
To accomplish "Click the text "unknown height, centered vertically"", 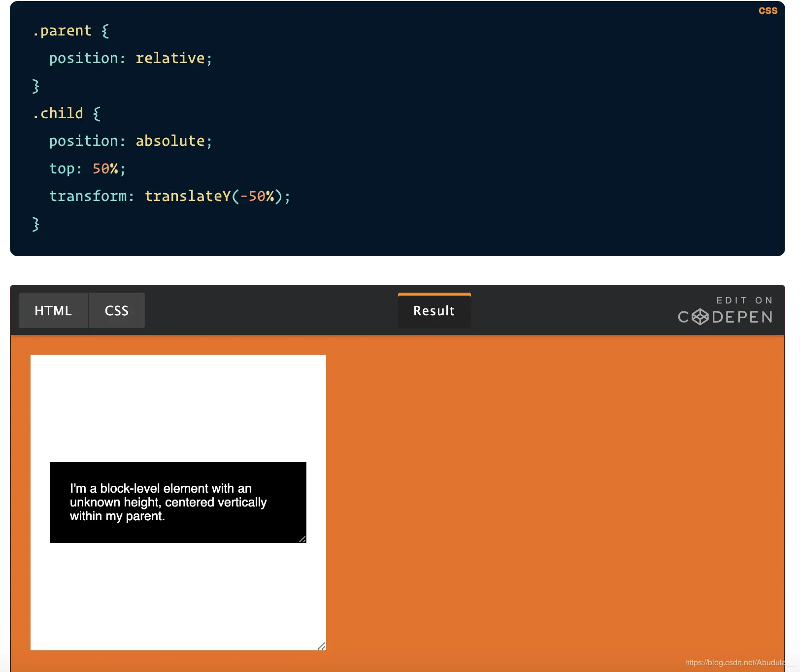I will 168,502.
